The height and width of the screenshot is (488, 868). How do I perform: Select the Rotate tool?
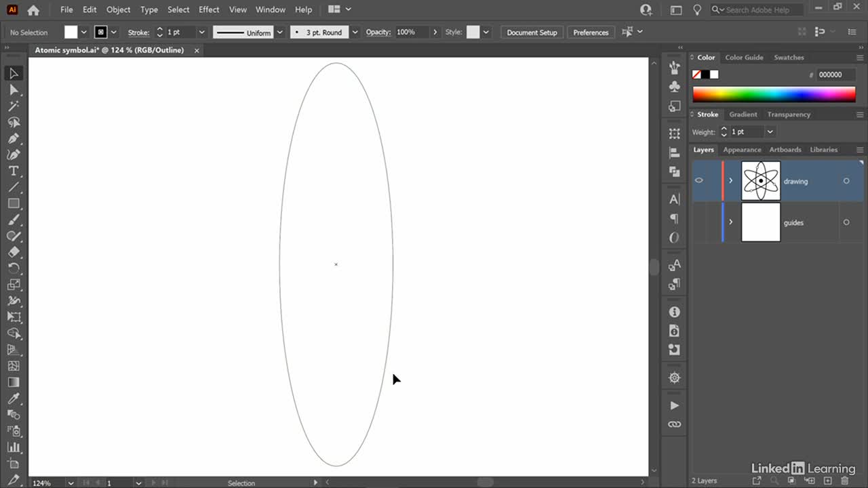pyautogui.click(x=14, y=268)
